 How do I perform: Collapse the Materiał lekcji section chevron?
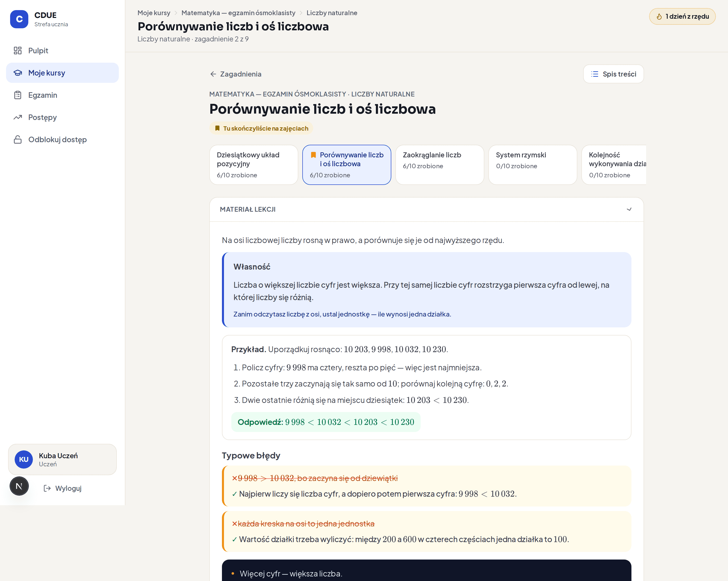pyautogui.click(x=629, y=209)
